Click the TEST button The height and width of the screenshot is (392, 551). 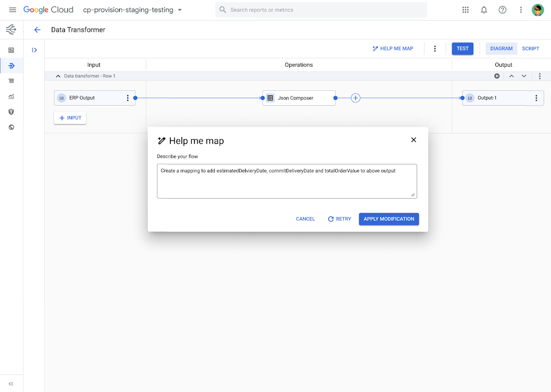(x=462, y=48)
